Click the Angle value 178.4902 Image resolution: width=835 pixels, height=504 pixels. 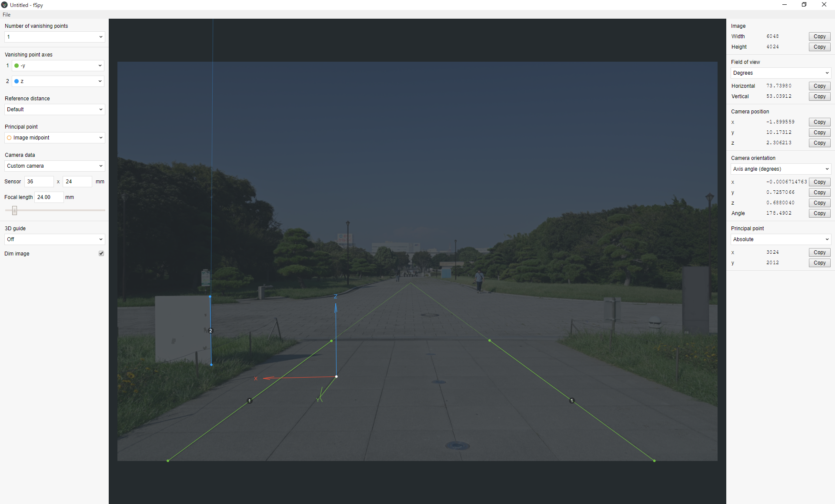[779, 213]
